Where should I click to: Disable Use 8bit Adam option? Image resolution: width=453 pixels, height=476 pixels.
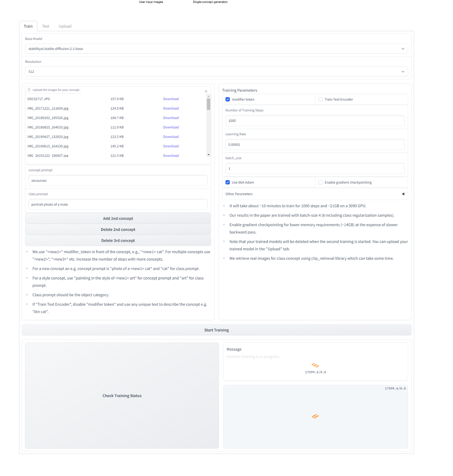(228, 182)
